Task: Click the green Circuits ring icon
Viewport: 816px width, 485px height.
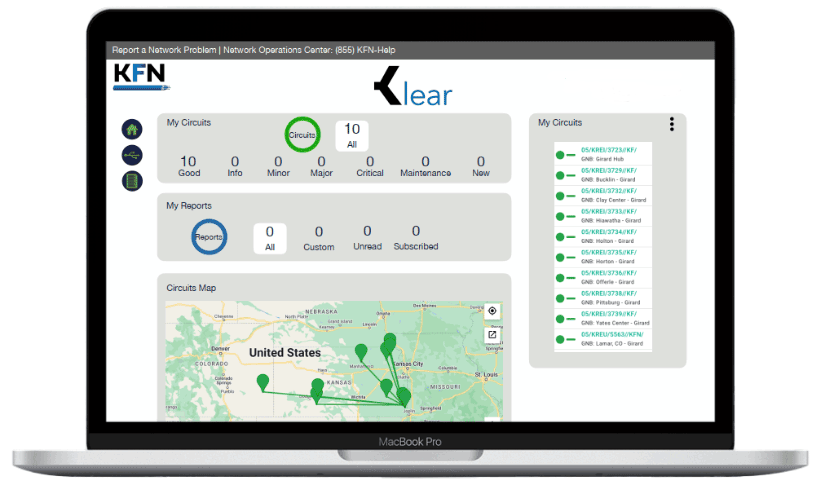Action: coord(301,134)
